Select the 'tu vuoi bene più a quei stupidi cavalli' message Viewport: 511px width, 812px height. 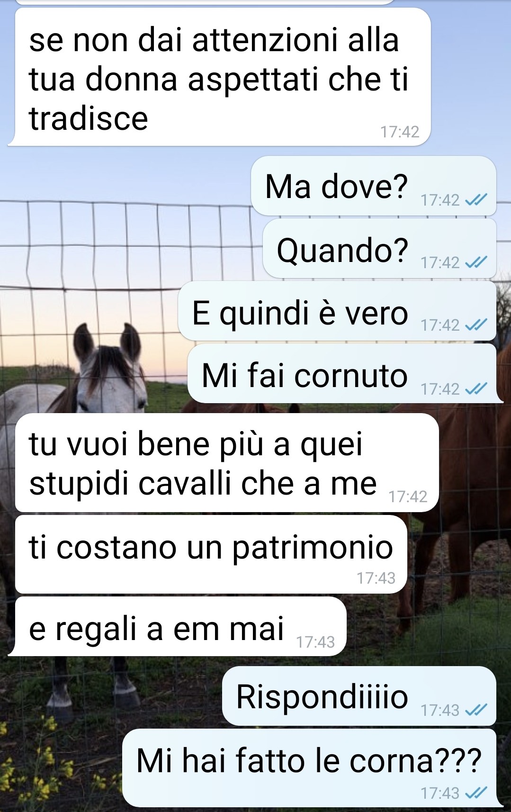pyautogui.click(x=227, y=463)
